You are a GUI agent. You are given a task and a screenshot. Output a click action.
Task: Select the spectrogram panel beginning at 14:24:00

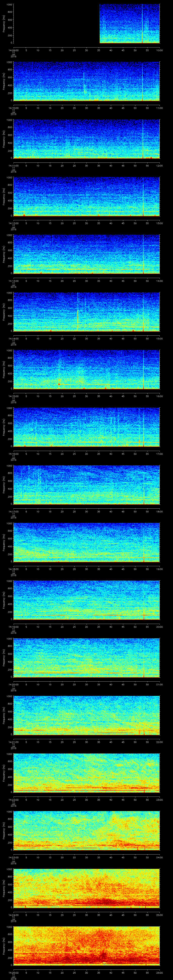tap(86, 888)
